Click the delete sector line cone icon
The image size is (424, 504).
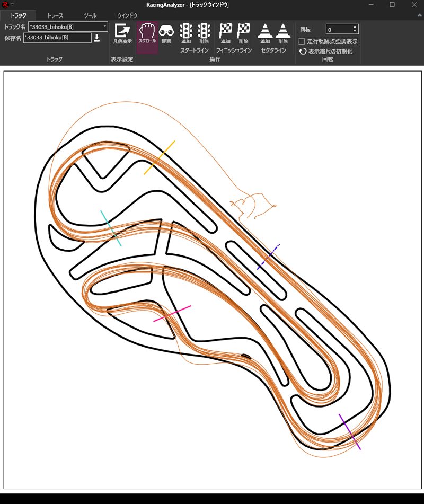pos(283,33)
